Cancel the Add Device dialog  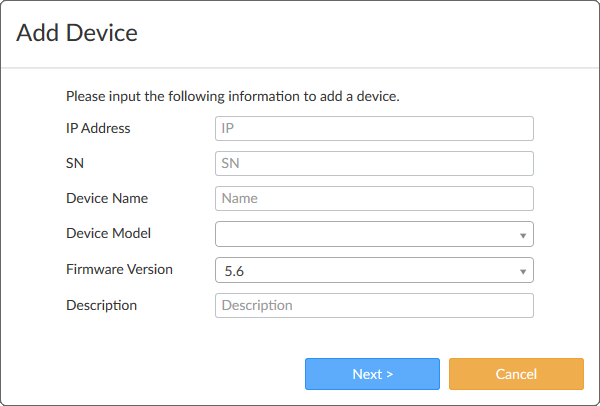tap(516, 374)
